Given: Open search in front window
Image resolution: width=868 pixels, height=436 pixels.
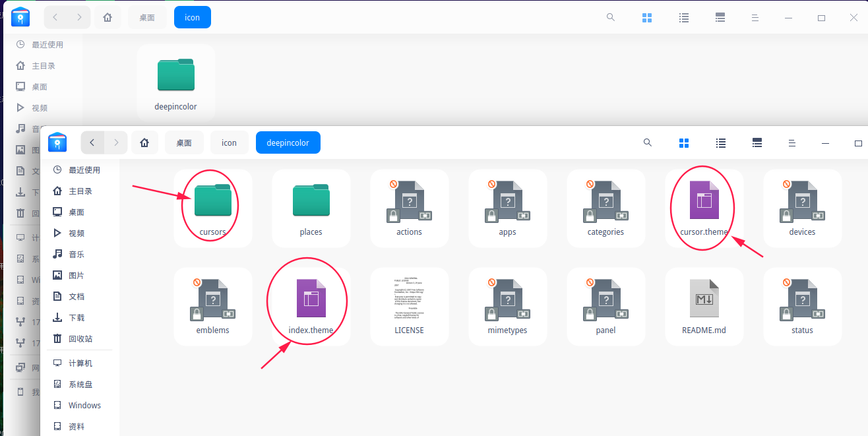Looking at the screenshot, I should click(x=648, y=142).
